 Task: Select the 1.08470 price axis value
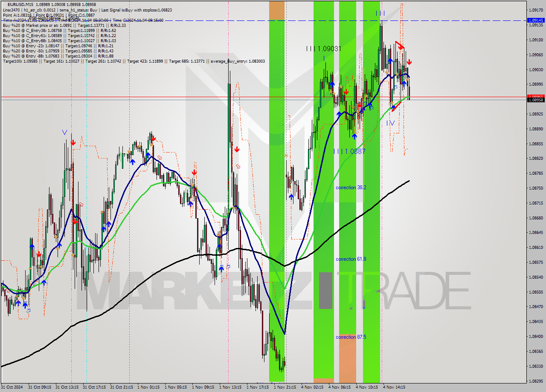coord(536,306)
